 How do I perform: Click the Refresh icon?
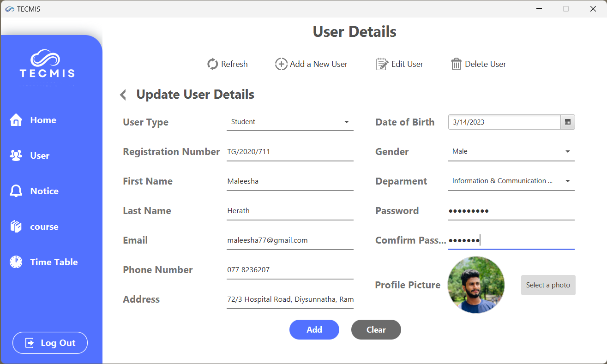[212, 64]
